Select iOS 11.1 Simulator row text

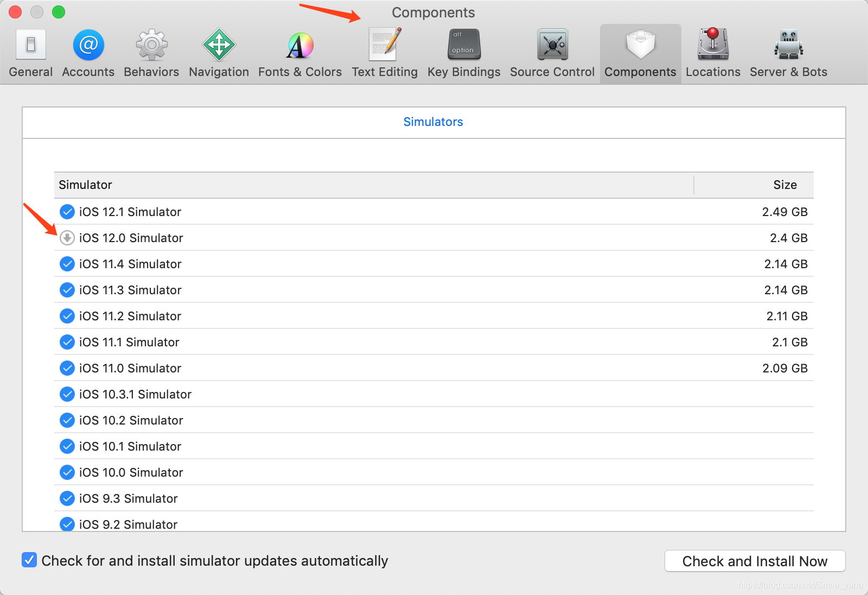coord(129,342)
